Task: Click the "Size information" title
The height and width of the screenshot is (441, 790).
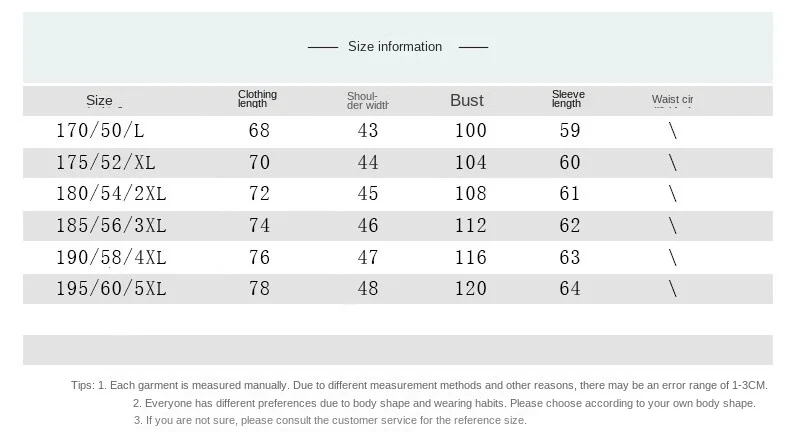Action: (x=394, y=46)
